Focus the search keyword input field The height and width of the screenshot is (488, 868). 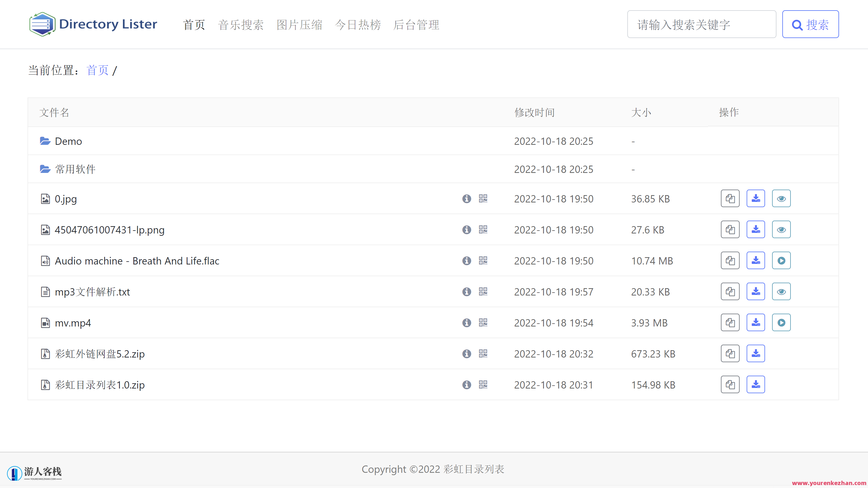pos(701,24)
